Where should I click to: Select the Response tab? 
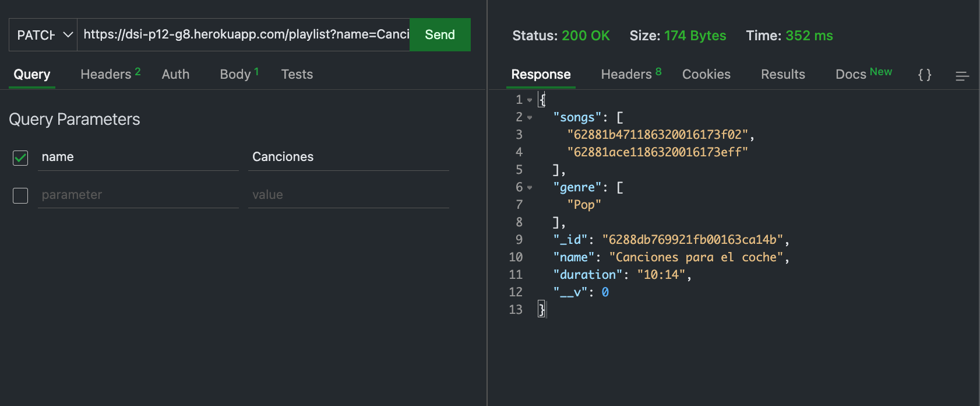tap(541, 75)
